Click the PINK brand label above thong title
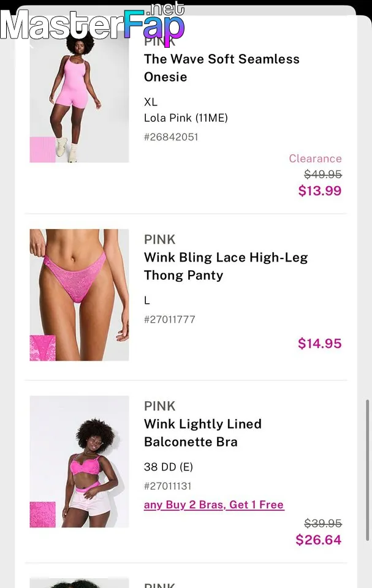The image size is (372, 588). click(x=159, y=239)
